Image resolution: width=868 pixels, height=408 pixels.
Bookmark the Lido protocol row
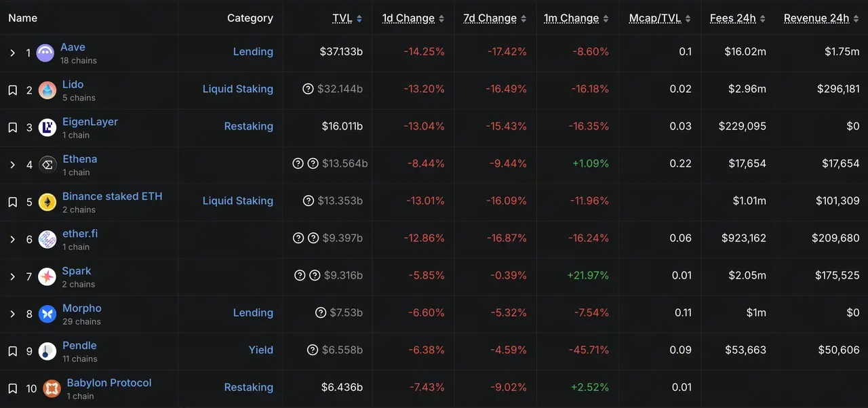pos(12,90)
